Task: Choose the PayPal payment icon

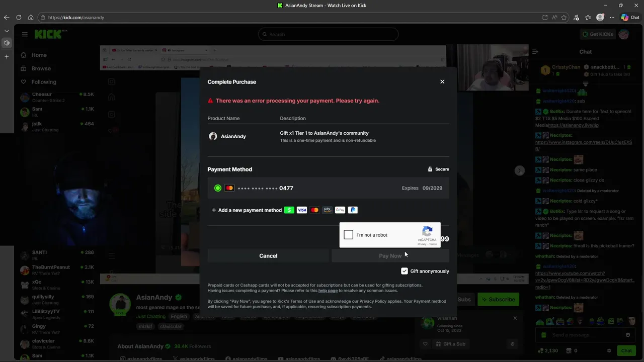Action: tap(353, 210)
